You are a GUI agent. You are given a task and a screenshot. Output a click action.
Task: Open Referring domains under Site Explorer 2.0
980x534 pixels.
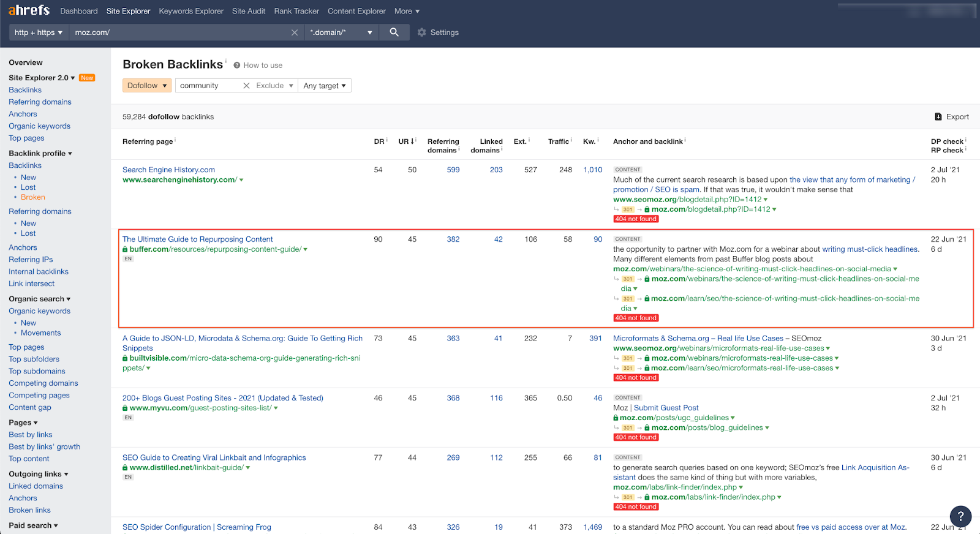pyautogui.click(x=40, y=102)
